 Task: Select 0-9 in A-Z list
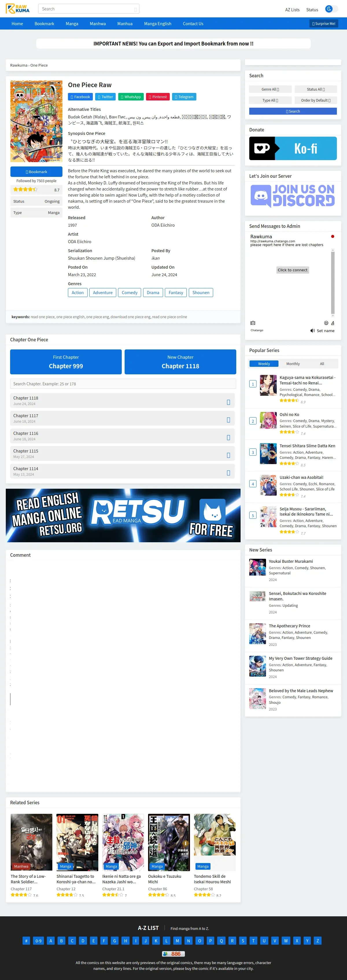click(38, 941)
